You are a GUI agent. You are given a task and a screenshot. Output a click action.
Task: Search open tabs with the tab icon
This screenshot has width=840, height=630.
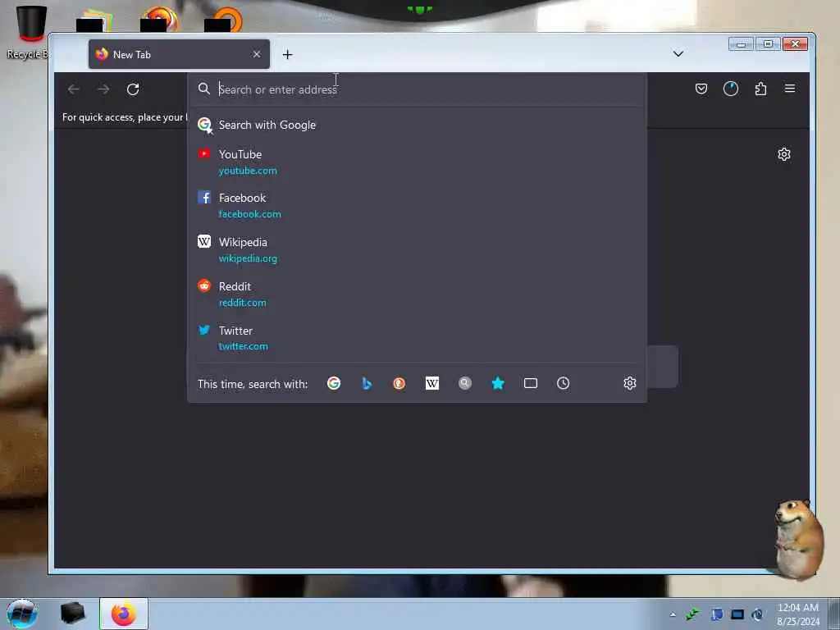click(531, 383)
